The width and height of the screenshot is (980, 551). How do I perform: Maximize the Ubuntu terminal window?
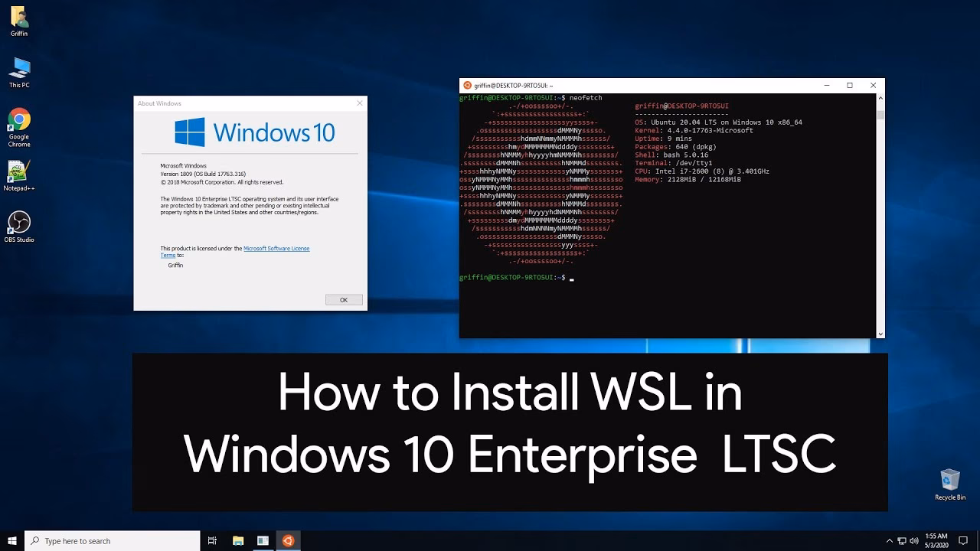pyautogui.click(x=850, y=85)
